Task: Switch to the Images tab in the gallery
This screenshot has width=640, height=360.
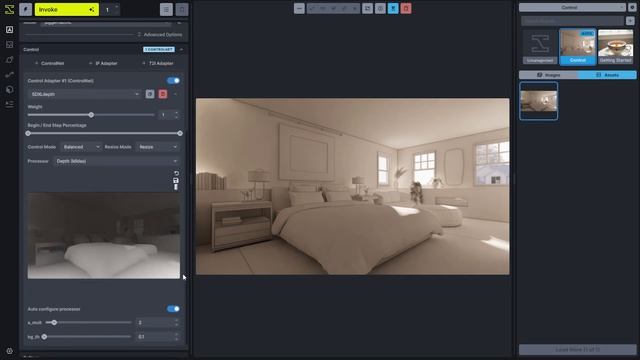Action: coord(548,75)
